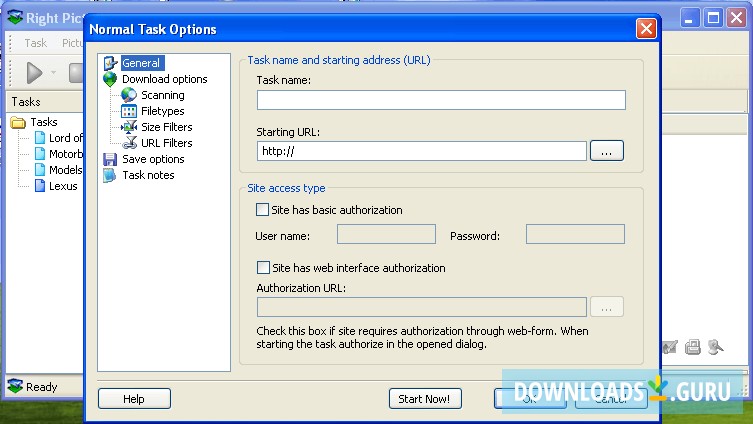
Task: Click the Task name input field
Action: 441,100
